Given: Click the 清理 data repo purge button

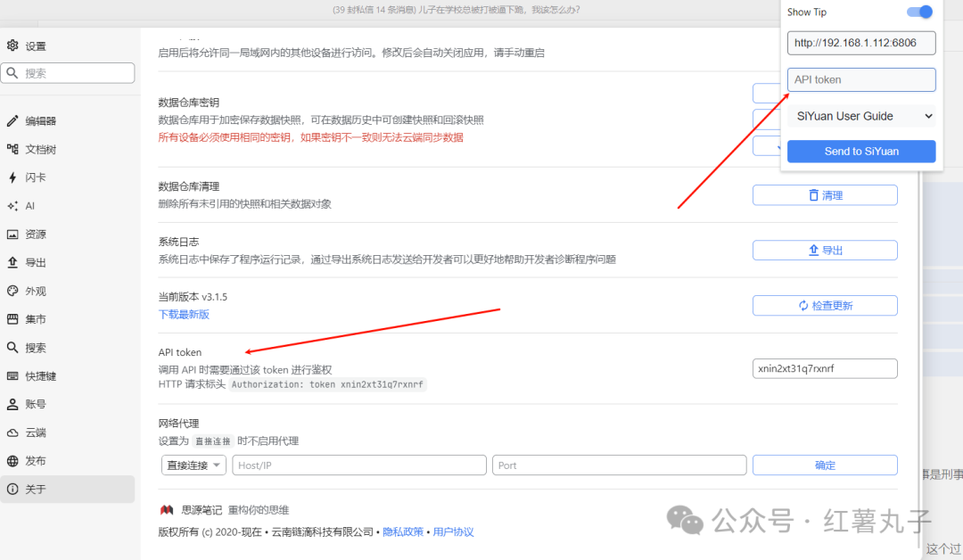Looking at the screenshot, I should coord(825,195).
